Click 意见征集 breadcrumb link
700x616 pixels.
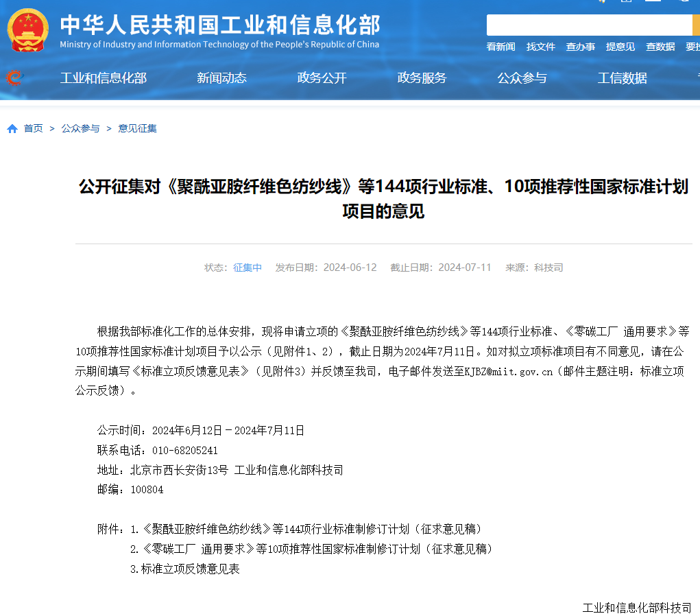[x=137, y=129]
